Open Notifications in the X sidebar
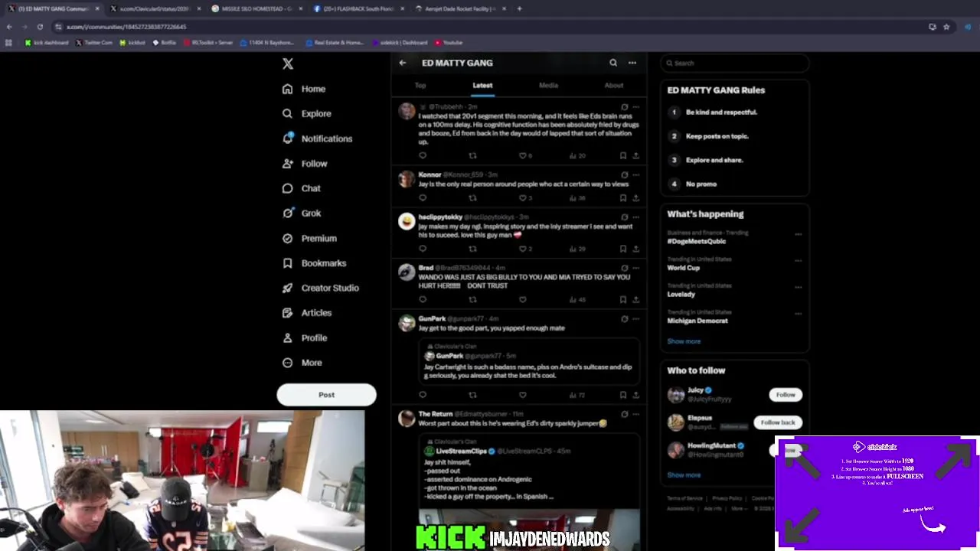980x551 pixels. coord(318,139)
